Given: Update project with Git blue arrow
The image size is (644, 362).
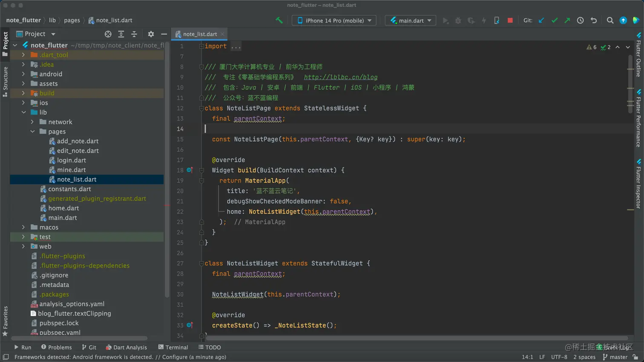Looking at the screenshot, I should (x=541, y=20).
